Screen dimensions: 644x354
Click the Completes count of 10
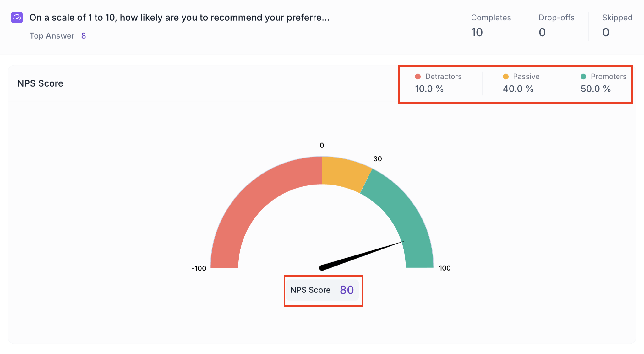[x=477, y=32]
